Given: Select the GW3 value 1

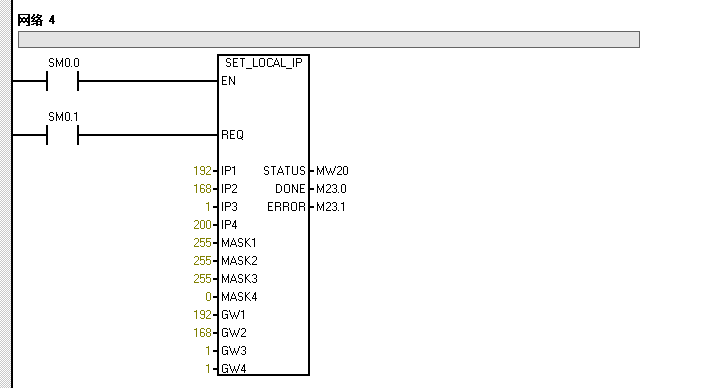Looking at the screenshot, I should click(208, 351).
